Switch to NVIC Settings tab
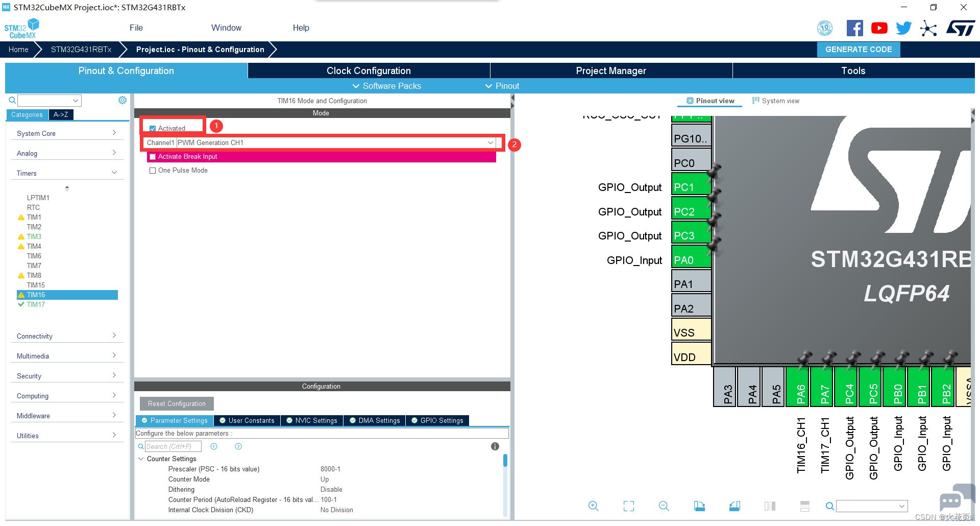Image resolution: width=980 pixels, height=526 pixels. click(312, 420)
